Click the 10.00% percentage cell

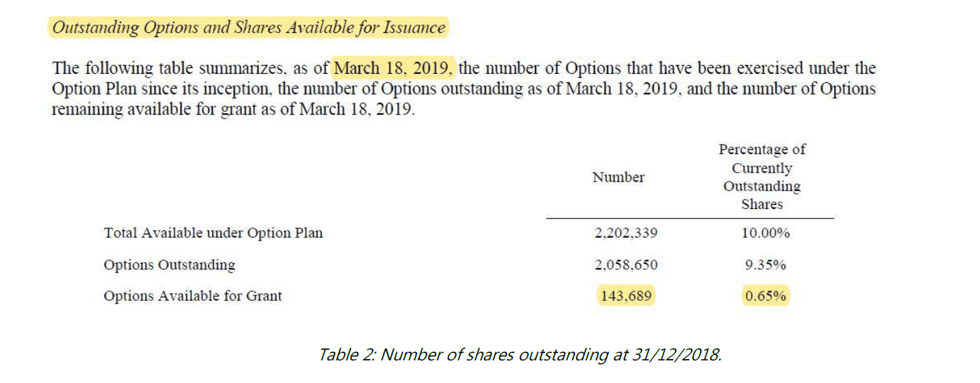766,233
